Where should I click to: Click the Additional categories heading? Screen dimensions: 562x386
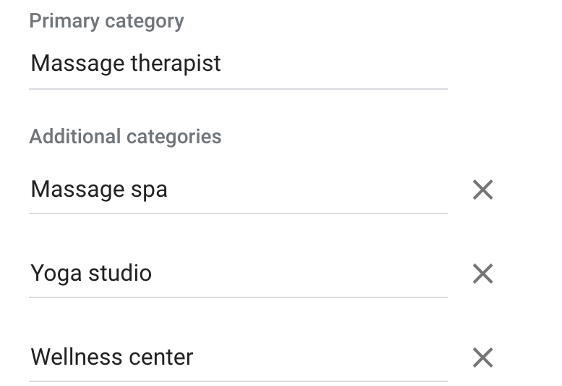[x=125, y=137]
